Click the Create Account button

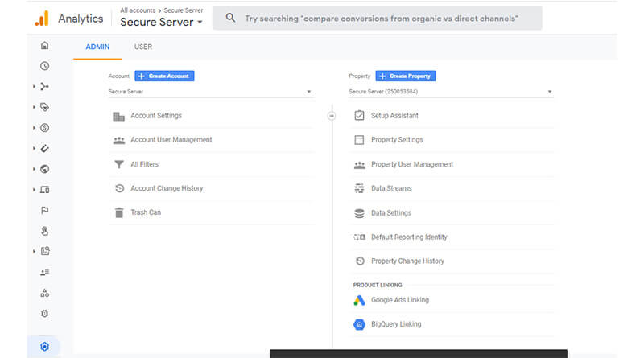point(164,76)
